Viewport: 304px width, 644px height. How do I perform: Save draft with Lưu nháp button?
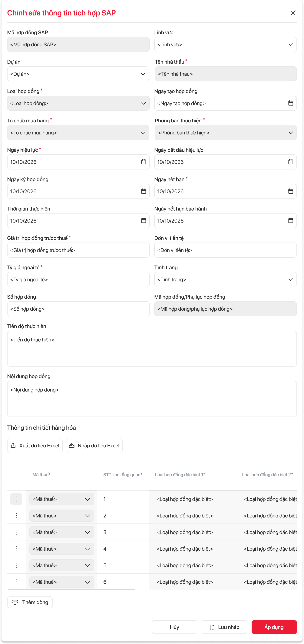(224, 627)
